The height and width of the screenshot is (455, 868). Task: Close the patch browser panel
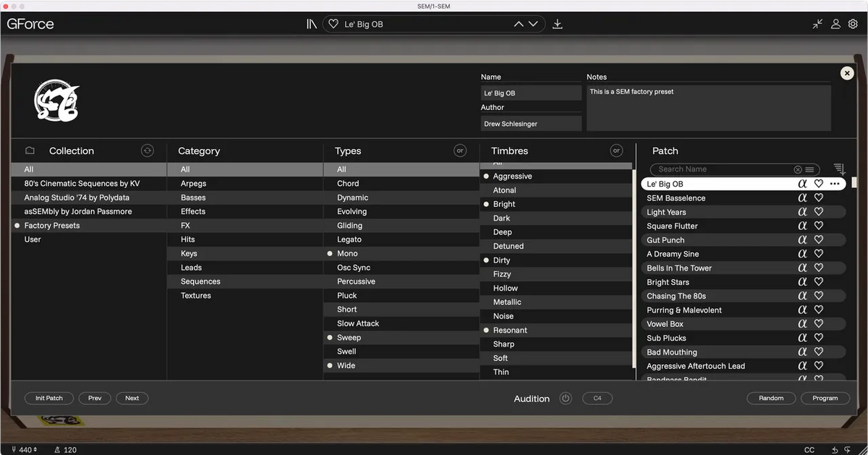(847, 73)
